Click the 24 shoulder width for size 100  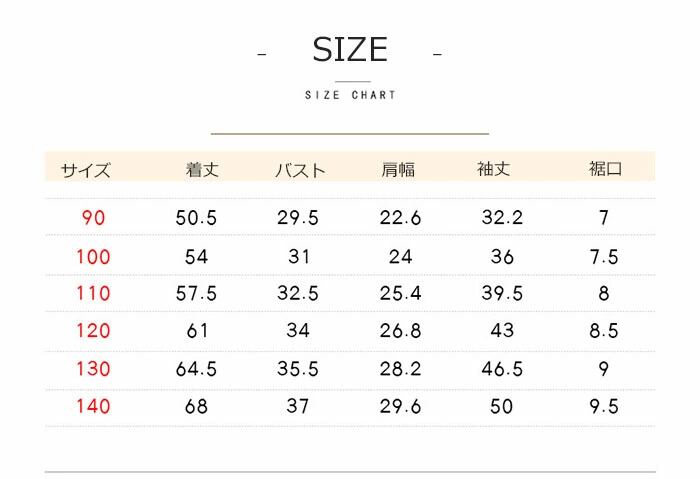400,257
